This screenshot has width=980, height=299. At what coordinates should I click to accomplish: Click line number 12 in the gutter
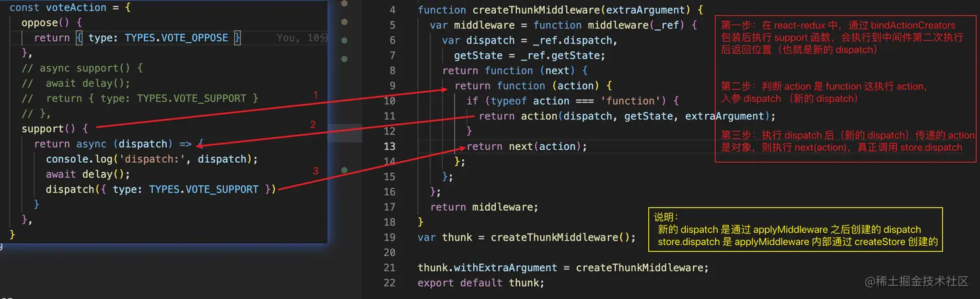tap(389, 131)
